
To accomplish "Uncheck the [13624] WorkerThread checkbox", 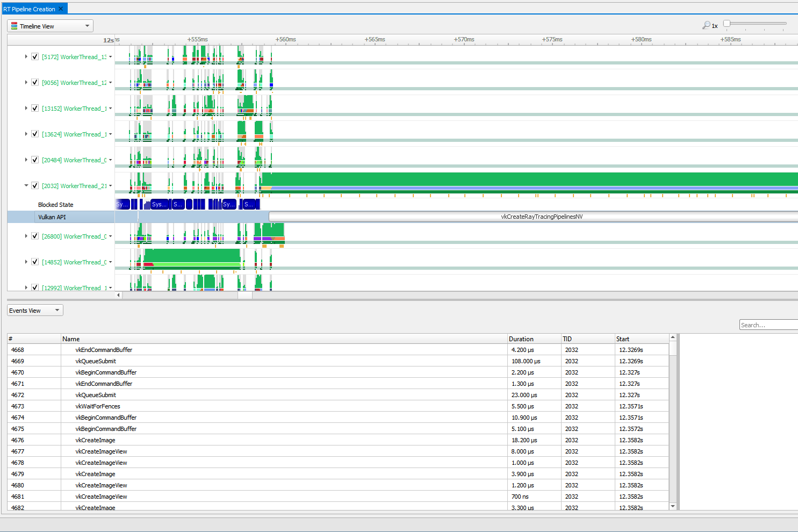I will (x=35, y=134).
